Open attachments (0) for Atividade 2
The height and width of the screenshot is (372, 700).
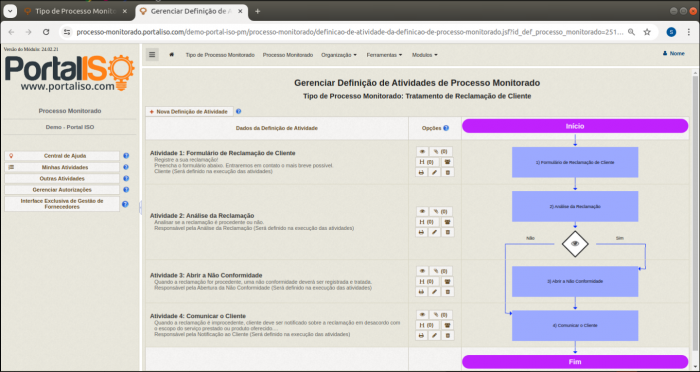tap(441, 211)
